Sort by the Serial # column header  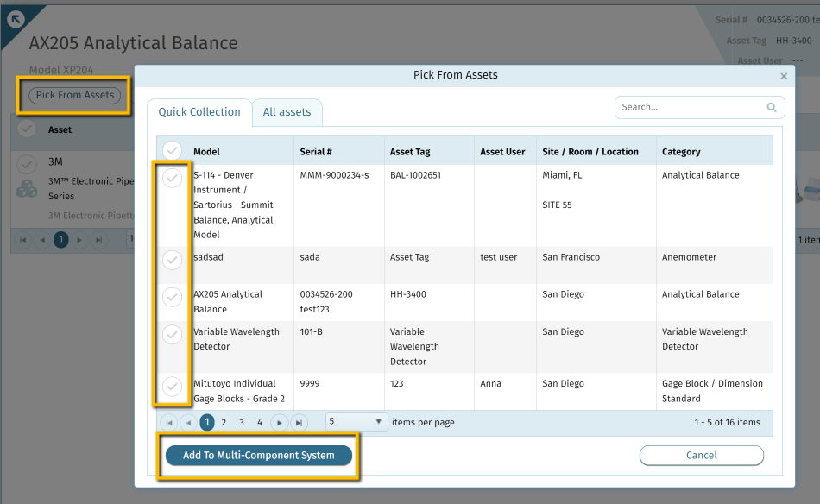coord(316,152)
